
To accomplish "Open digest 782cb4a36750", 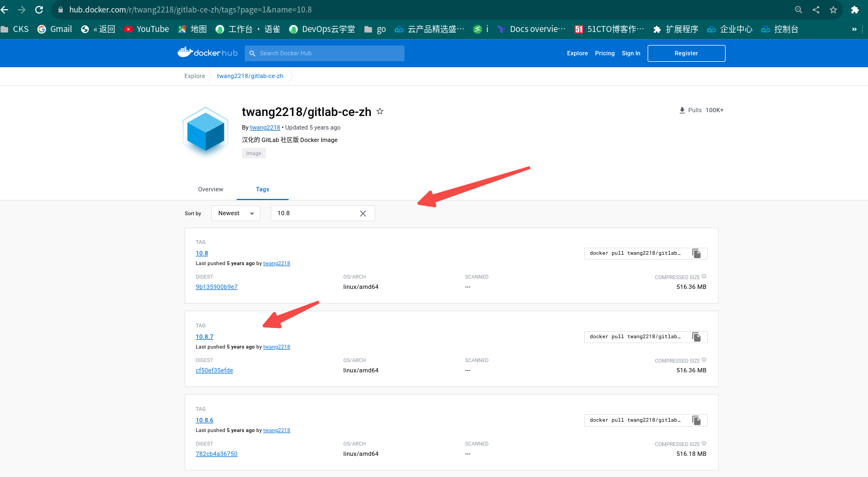I will click(217, 454).
